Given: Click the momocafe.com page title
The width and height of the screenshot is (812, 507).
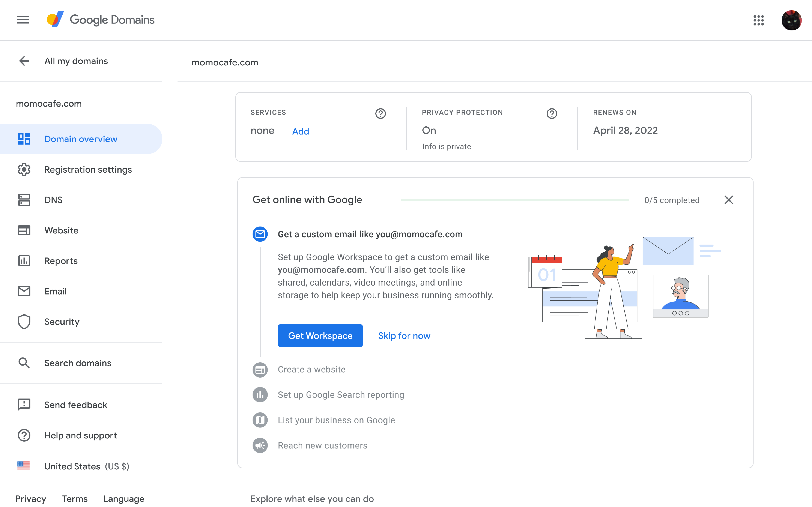Looking at the screenshot, I should click(225, 62).
